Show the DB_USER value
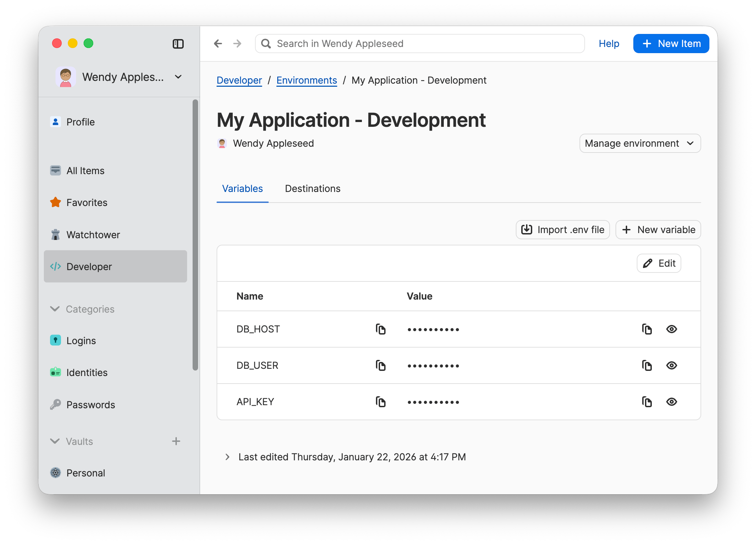This screenshot has height=545, width=756. click(672, 365)
